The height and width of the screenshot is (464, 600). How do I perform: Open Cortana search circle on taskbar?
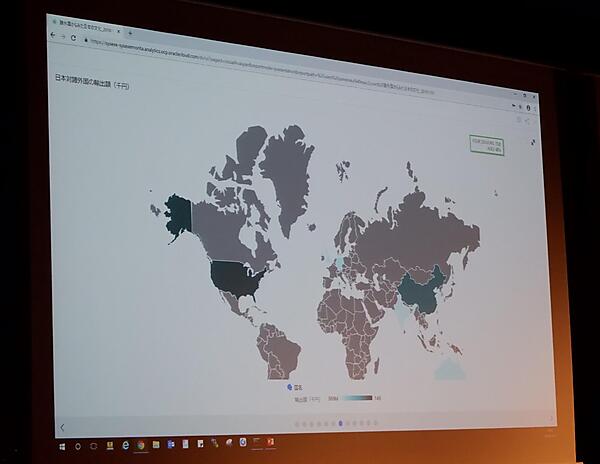[78, 446]
